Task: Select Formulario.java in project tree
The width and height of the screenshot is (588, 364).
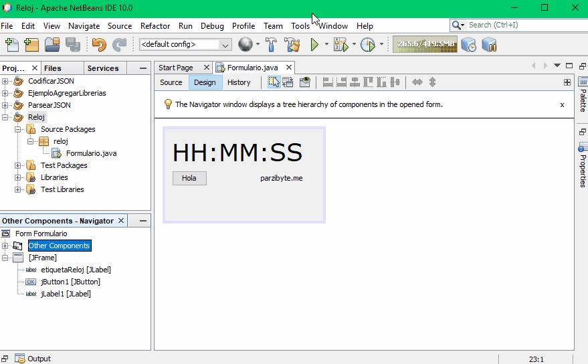Action: [x=91, y=153]
